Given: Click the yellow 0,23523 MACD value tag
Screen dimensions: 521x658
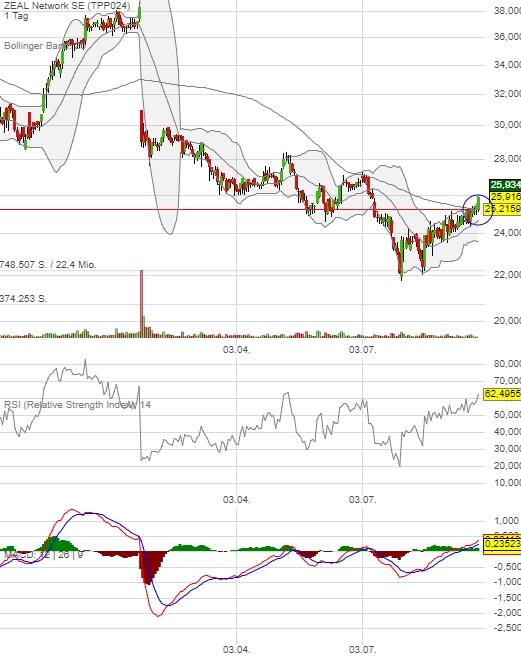Looking at the screenshot, I should pyautogui.click(x=502, y=544).
